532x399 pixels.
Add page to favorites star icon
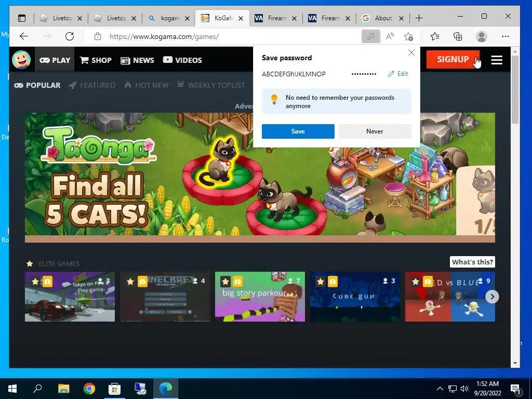409,36
